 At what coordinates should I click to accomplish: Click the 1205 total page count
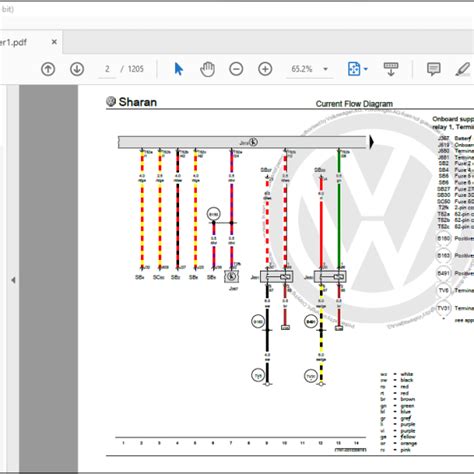(x=135, y=69)
